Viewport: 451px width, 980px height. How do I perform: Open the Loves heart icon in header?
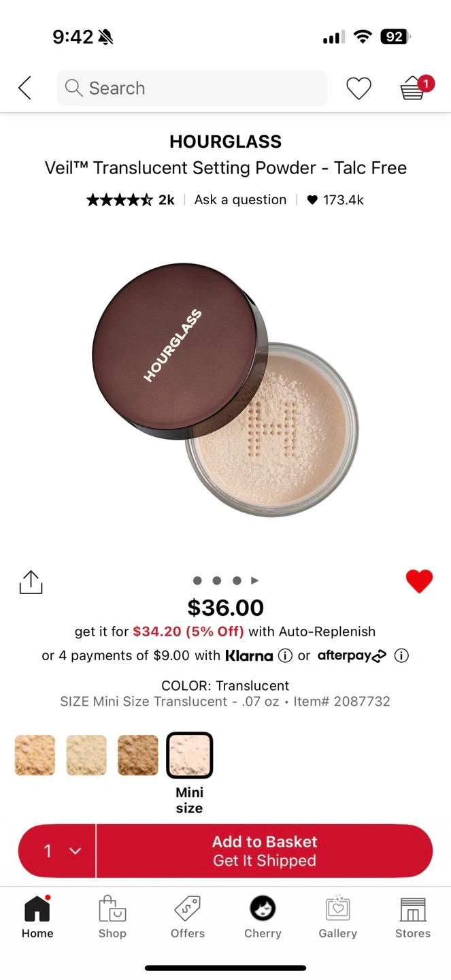(358, 88)
